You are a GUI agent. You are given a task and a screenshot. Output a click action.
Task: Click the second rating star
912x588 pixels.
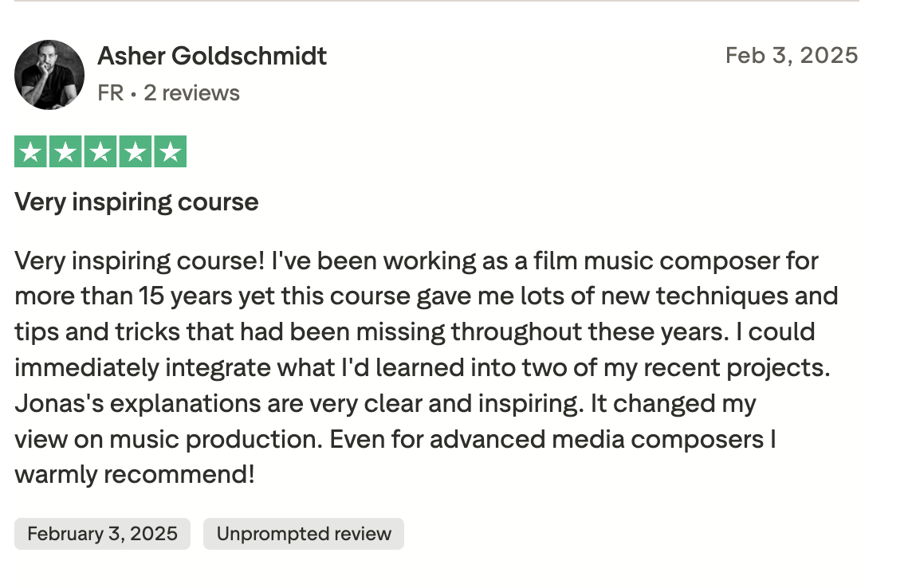pos(65,151)
